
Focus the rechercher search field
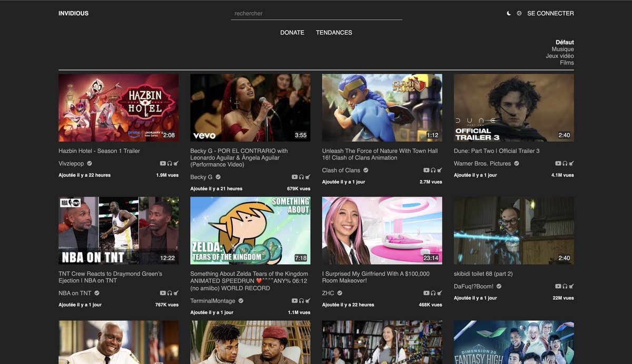click(317, 13)
